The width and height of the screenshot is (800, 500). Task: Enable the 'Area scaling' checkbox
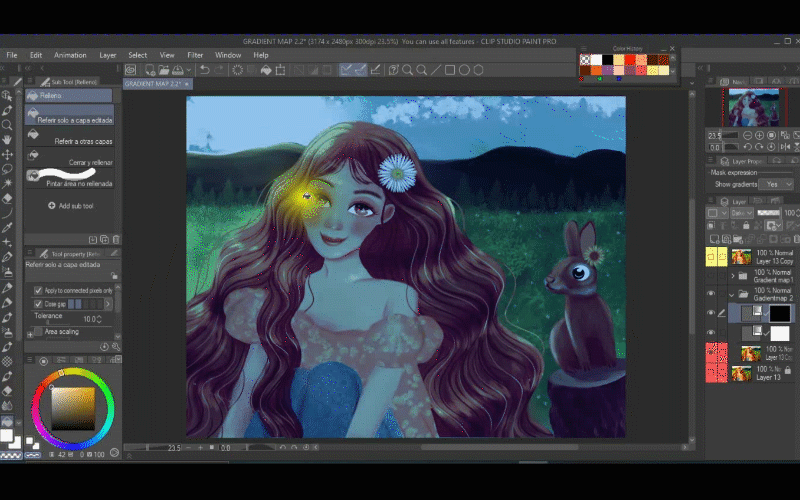[x=38, y=331]
